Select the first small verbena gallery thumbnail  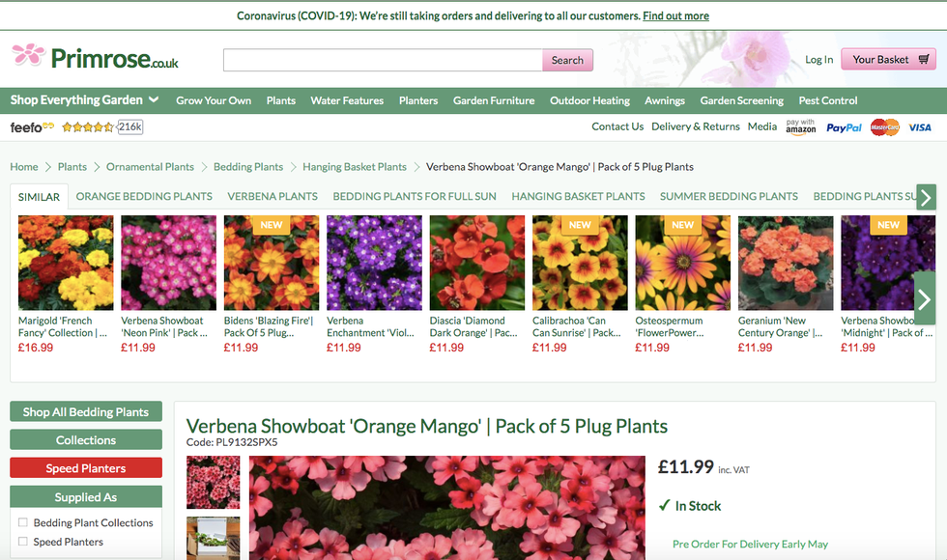(214, 482)
